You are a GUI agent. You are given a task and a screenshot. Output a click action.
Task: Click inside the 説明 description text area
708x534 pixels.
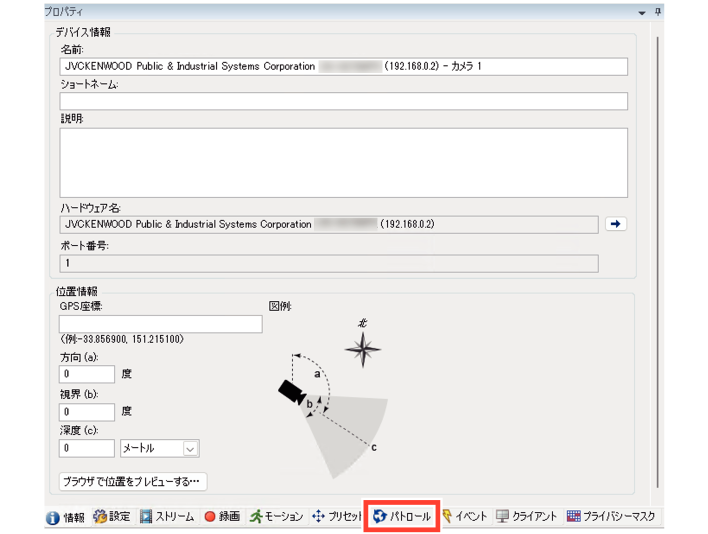[343, 162]
